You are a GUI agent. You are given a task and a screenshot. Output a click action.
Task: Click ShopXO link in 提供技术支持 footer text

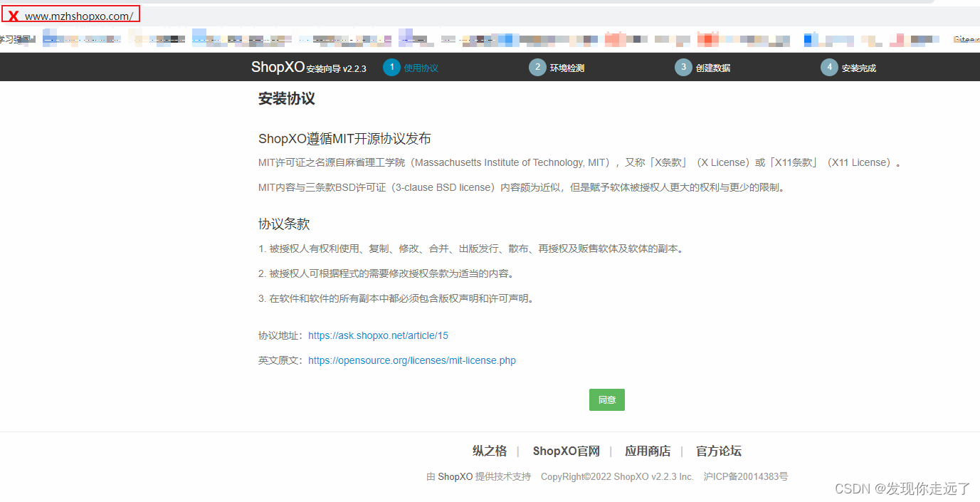[x=455, y=476]
